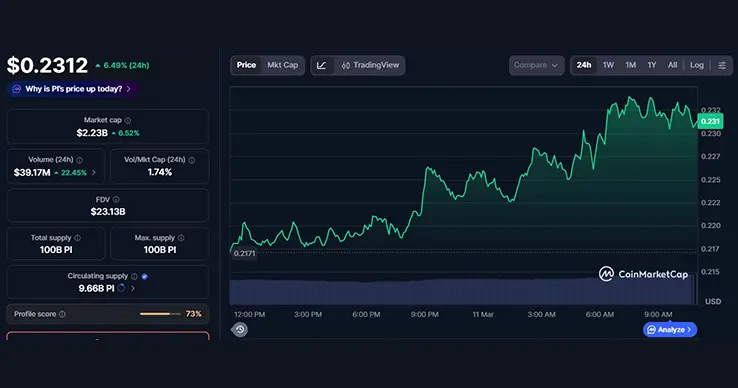Expand Circulating supply details chevron
Image resolution: width=738 pixels, height=388 pixels.
(133, 288)
